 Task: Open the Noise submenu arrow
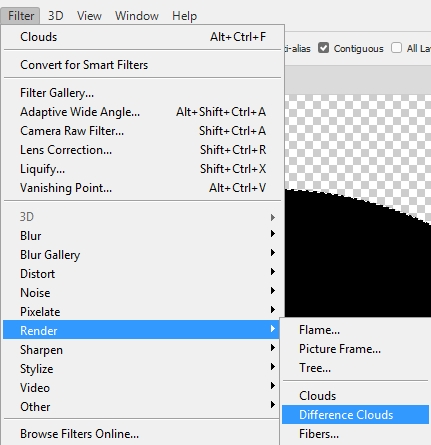[x=273, y=291]
